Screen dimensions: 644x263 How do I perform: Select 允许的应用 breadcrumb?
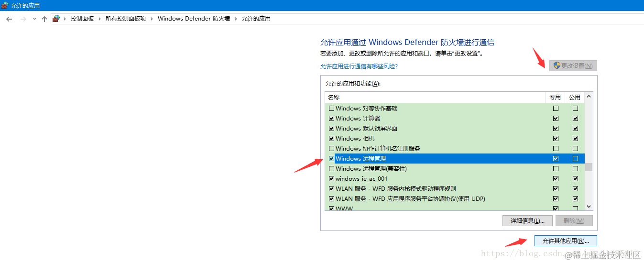pyautogui.click(x=256, y=19)
